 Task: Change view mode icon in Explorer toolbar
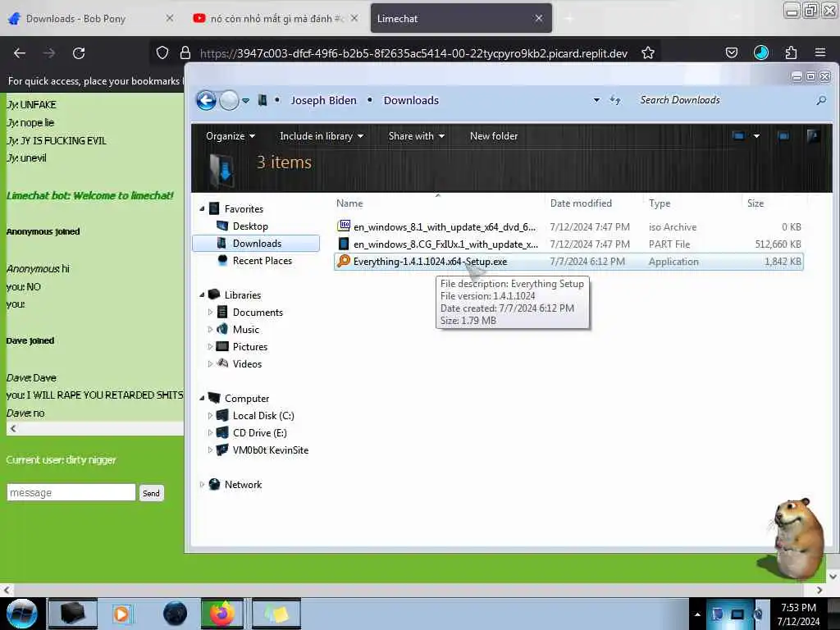tap(739, 136)
